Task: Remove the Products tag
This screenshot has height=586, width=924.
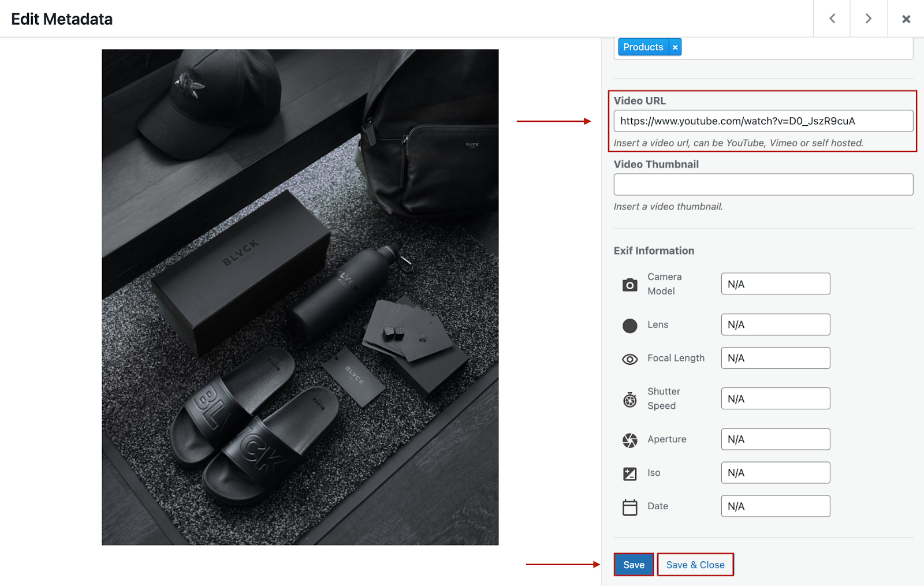Action: (x=675, y=47)
